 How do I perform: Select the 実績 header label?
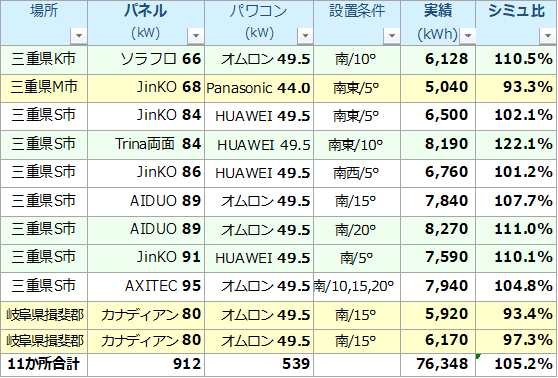(438, 11)
